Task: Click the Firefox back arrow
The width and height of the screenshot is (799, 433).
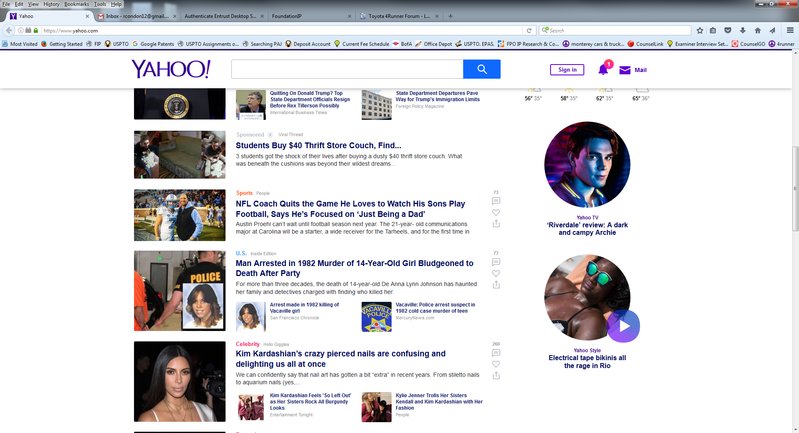Action: click(x=9, y=31)
